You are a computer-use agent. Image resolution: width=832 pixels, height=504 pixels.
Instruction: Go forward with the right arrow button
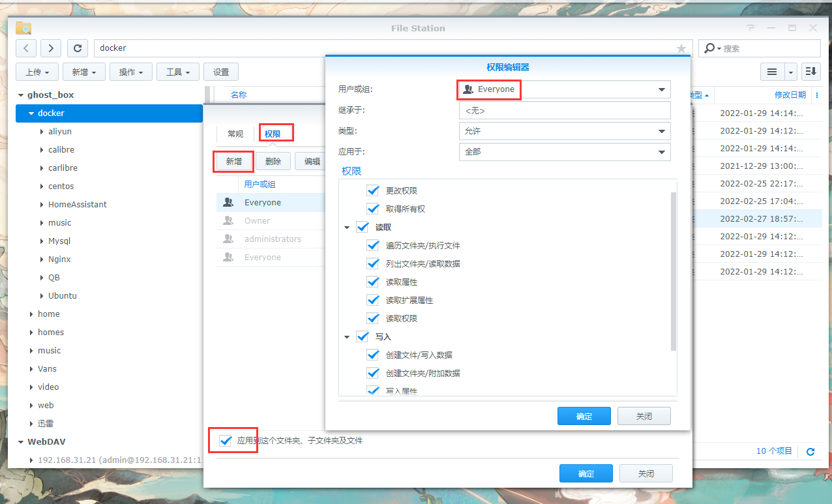click(51, 48)
